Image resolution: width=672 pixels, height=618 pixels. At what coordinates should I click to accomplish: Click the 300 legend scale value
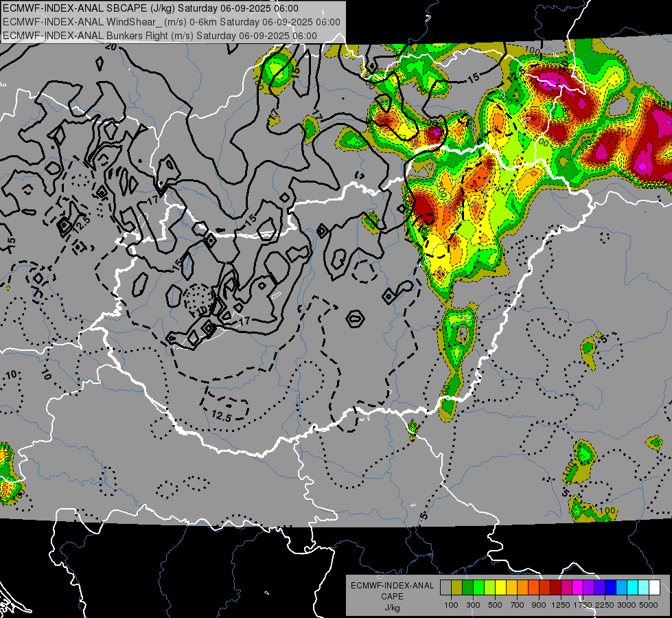(473, 605)
